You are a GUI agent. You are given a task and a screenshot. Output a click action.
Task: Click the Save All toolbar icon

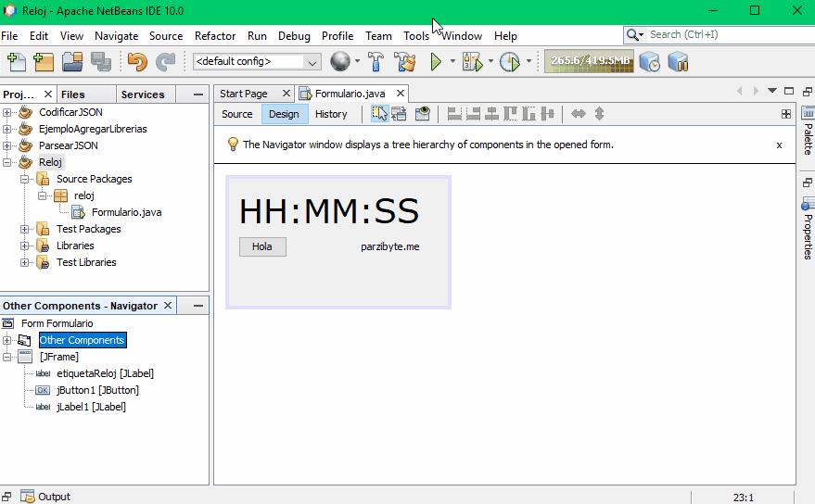pyautogui.click(x=101, y=62)
